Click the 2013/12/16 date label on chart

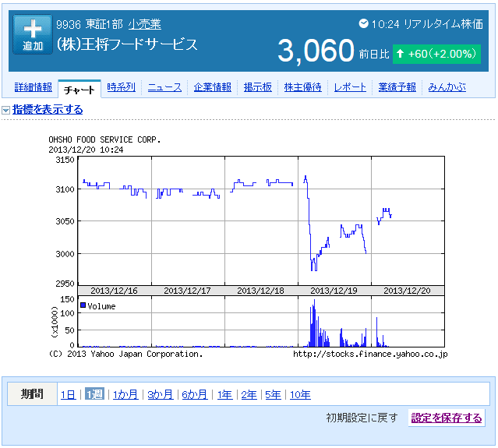[114, 291]
